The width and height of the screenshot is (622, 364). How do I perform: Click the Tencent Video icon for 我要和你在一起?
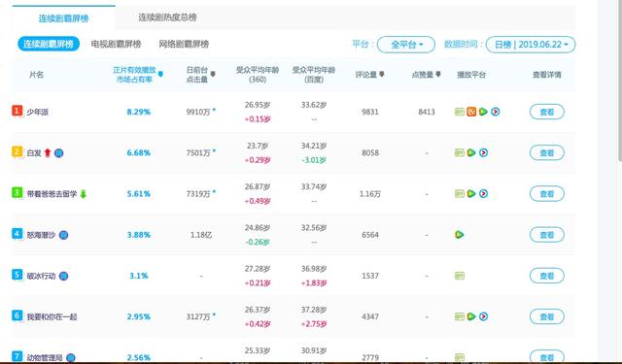471,316
